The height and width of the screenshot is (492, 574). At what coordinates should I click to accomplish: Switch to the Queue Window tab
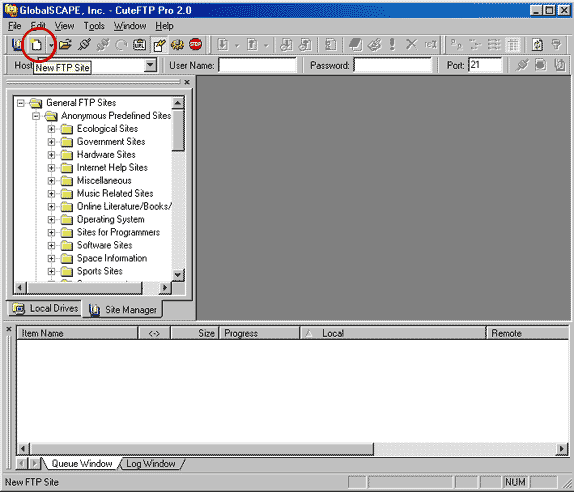click(x=81, y=463)
